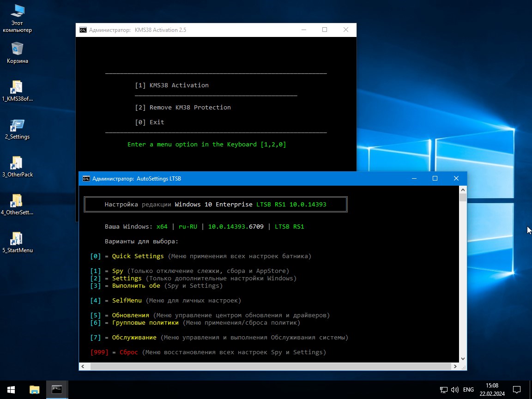Select the 3_OtherPack folder shortcut

(x=17, y=167)
